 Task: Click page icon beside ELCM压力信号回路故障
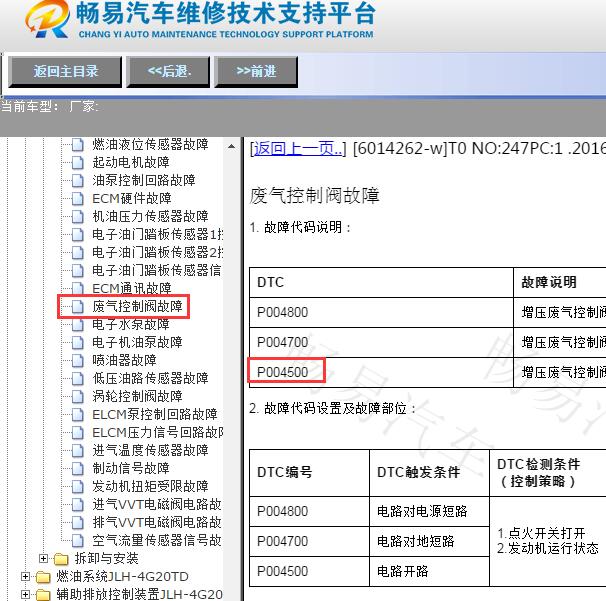pos(78,432)
